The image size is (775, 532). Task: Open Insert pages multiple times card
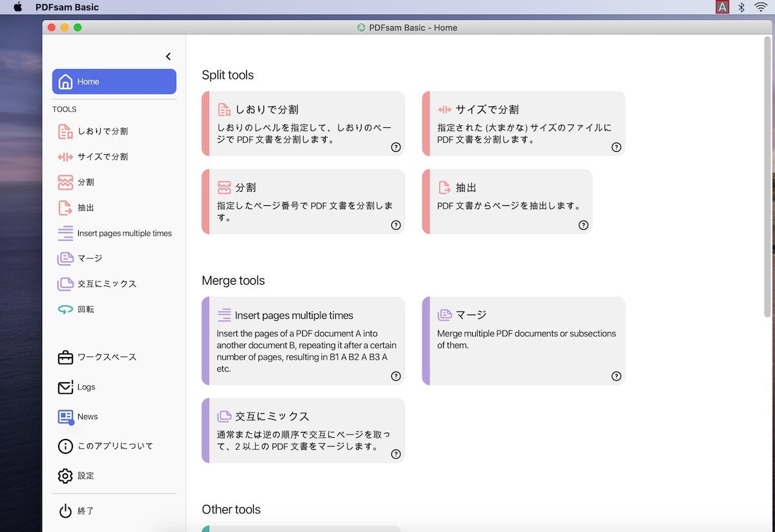(x=304, y=341)
